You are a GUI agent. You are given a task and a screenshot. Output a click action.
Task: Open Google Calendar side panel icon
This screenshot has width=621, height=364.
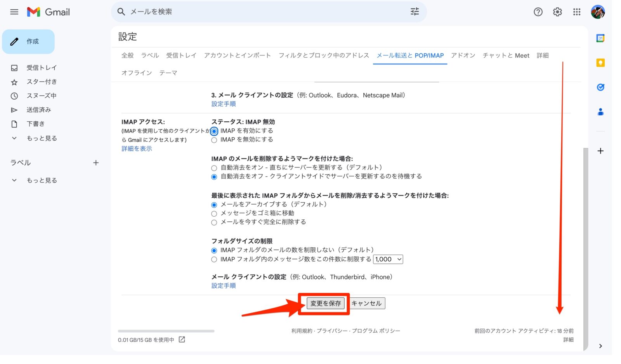[600, 38]
